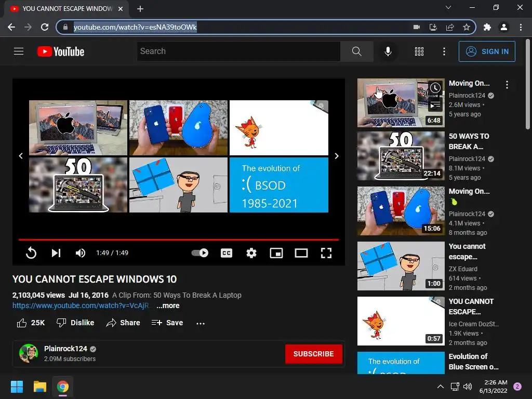Open File Explorer from taskbar
This screenshot has height=399, width=532.
39,387
